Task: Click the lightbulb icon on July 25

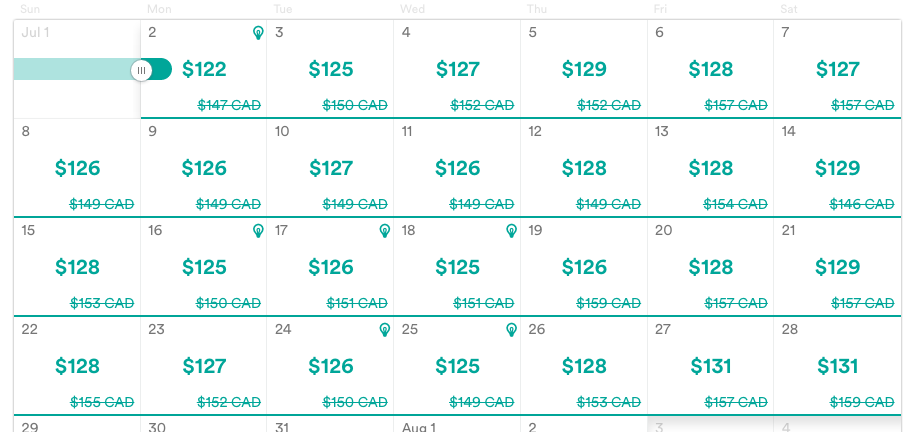Action: (512, 330)
